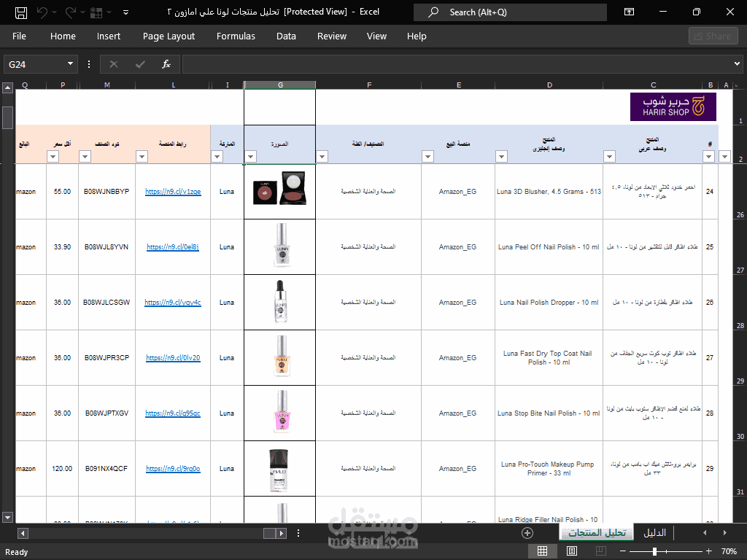The height and width of the screenshot is (560, 747).
Task: Select the الدليل sheet tab
Action: click(654, 533)
